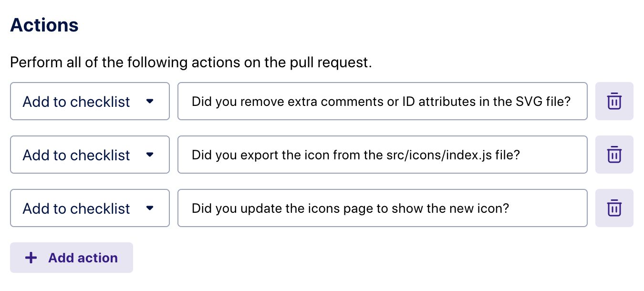Delete the icons page checklist action

[614, 208]
